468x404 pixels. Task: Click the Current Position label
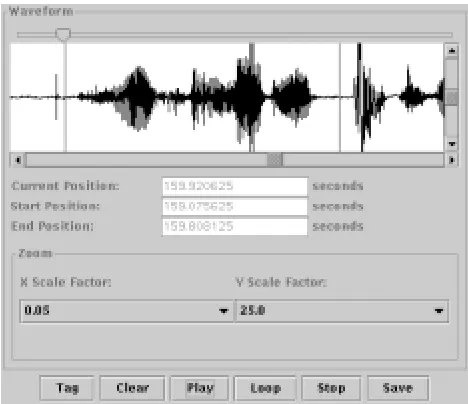pos(65,186)
